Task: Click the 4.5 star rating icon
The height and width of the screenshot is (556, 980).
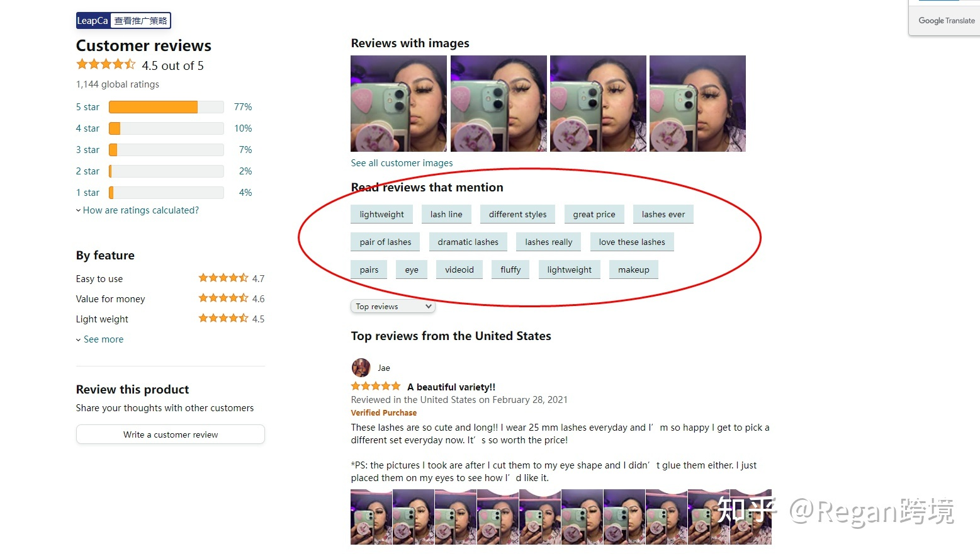Action: click(x=106, y=64)
